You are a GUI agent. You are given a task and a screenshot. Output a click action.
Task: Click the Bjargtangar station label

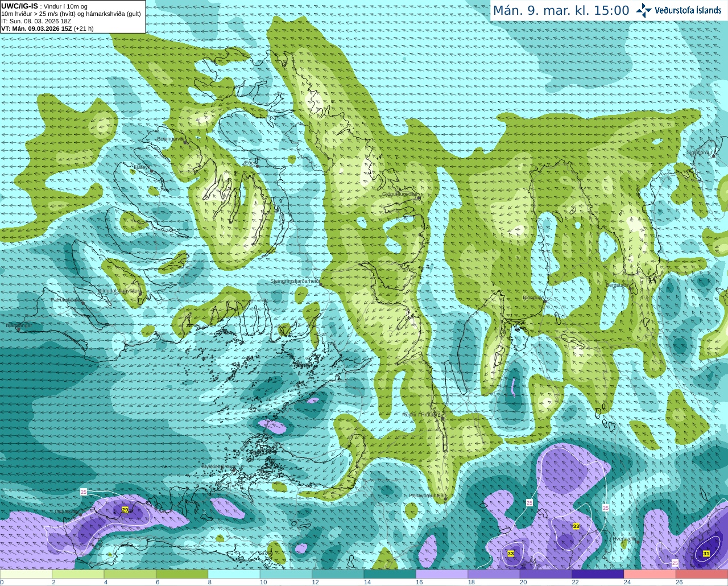pos(19,325)
